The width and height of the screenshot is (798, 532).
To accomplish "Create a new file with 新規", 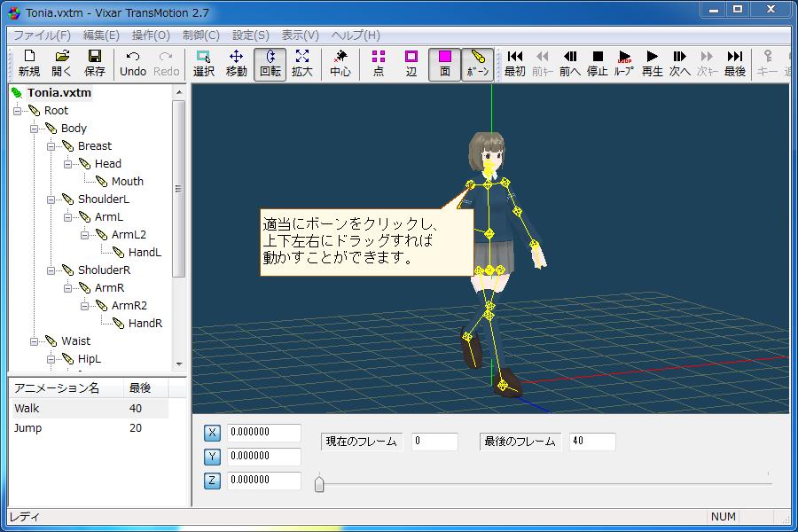I will (29, 64).
